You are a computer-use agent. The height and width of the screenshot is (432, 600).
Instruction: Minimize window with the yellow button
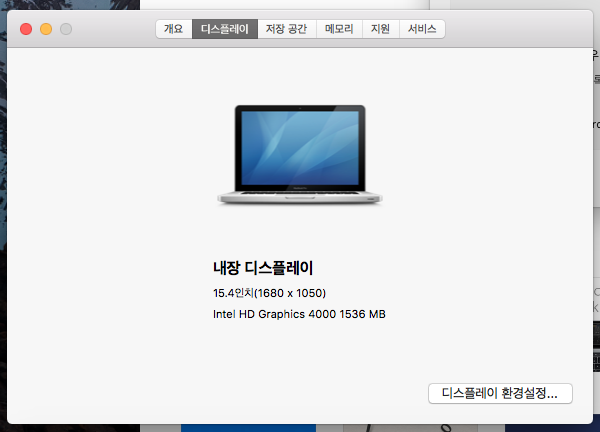click(46, 30)
